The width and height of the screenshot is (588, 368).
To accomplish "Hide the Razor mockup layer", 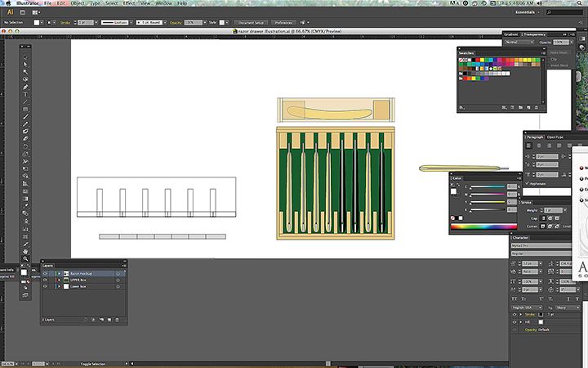I will [x=46, y=273].
